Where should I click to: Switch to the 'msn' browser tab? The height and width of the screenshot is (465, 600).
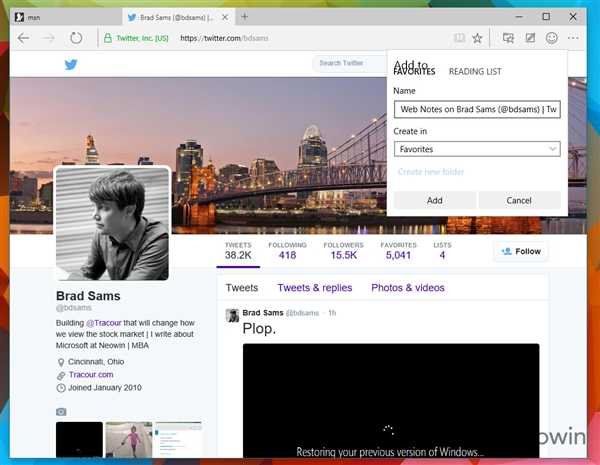[x=60, y=17]
